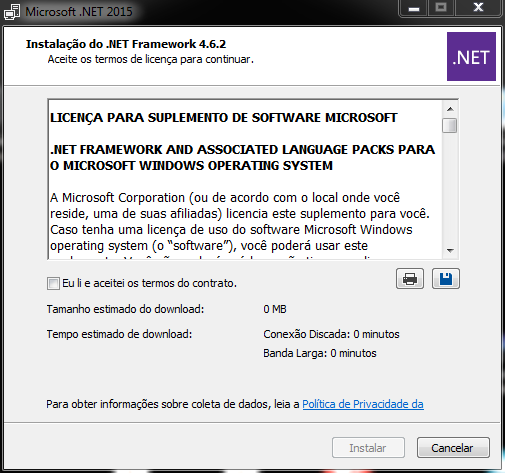Click '.NET FRAMEWORK AND ASSOCIATED LANGUAGE PACKS' heading
The height and width of the screenshot is (473, 505).
click(242, 158)
